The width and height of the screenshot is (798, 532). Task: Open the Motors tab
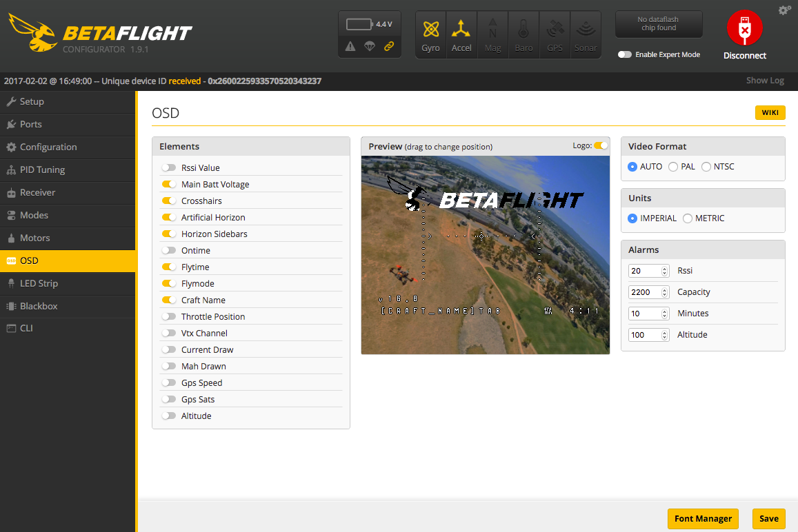[68, 238]
